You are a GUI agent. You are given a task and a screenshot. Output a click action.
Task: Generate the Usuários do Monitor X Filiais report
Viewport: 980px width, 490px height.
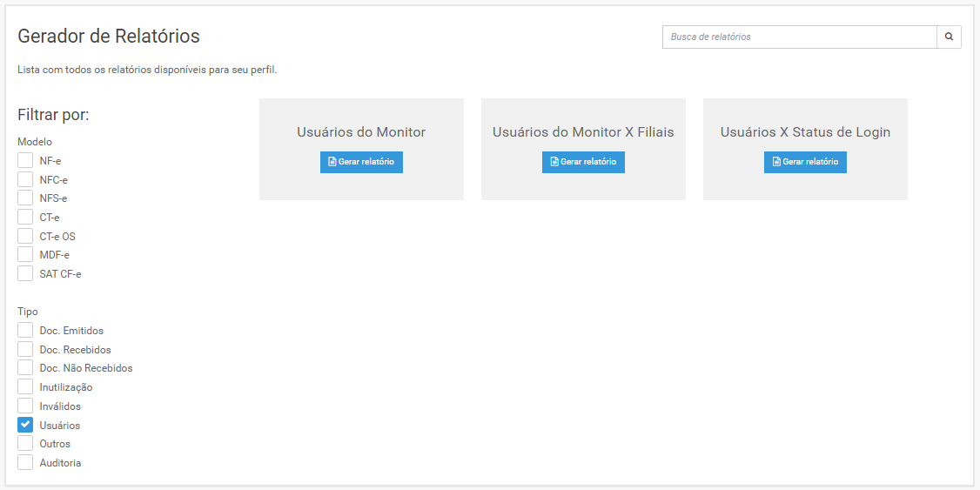click(x=583, y=162)
